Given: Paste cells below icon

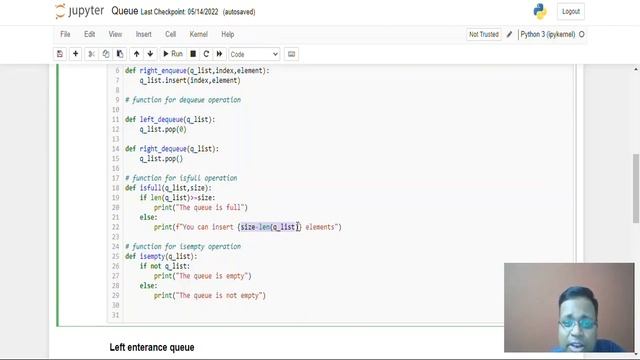Looking at the screenshot, I should 120,54.
